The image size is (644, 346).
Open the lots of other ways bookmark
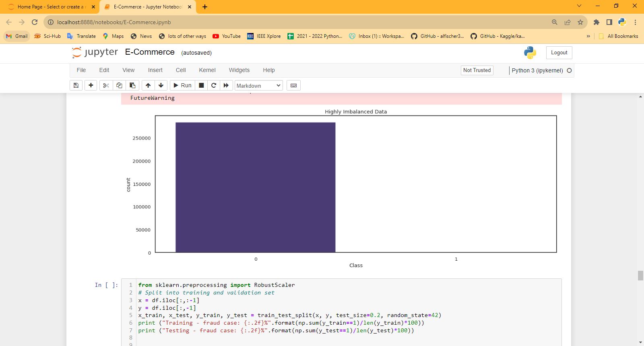(182, 36)
